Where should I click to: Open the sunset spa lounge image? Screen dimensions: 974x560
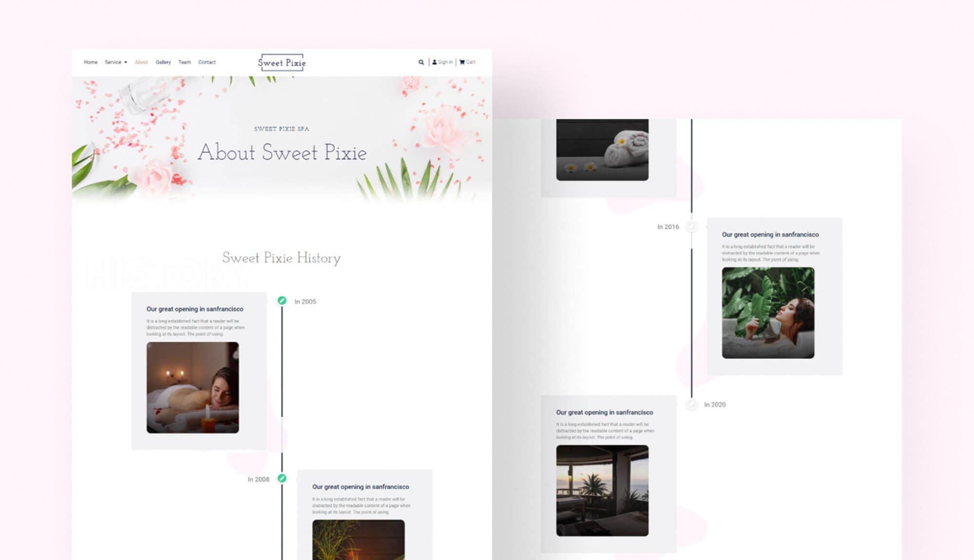click(602, 490)
